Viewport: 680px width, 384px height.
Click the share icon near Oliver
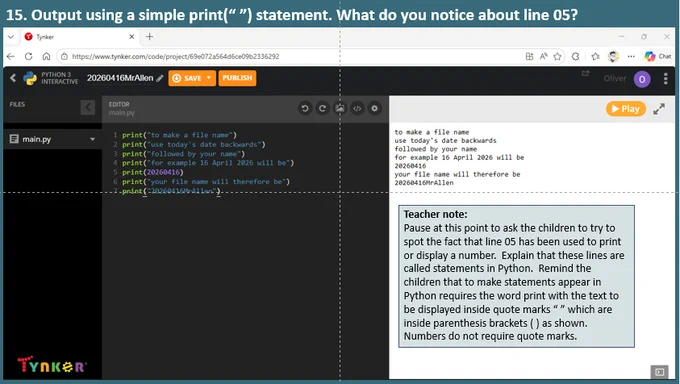pyautogui.click(x=585, y=73)
